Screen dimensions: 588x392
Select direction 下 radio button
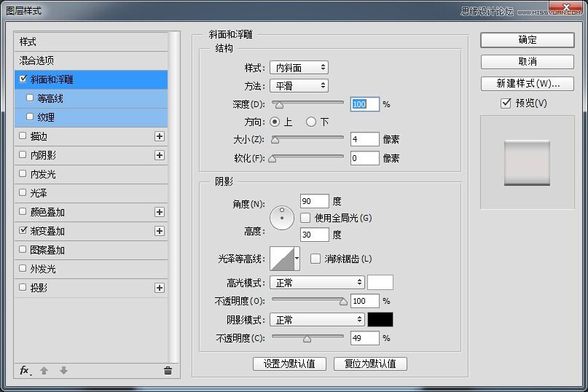click(311, 122)
